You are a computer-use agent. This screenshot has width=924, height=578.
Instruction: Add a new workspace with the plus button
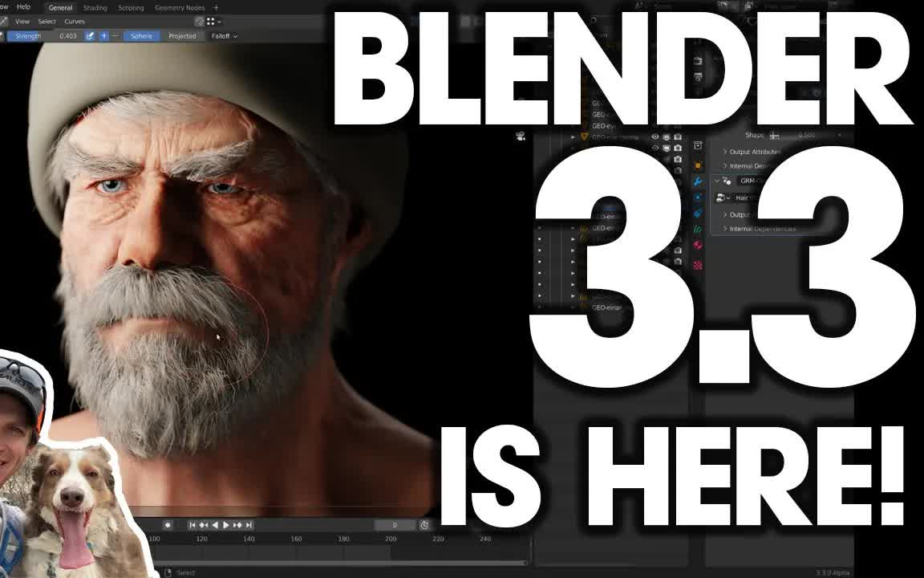click(215, 7)
